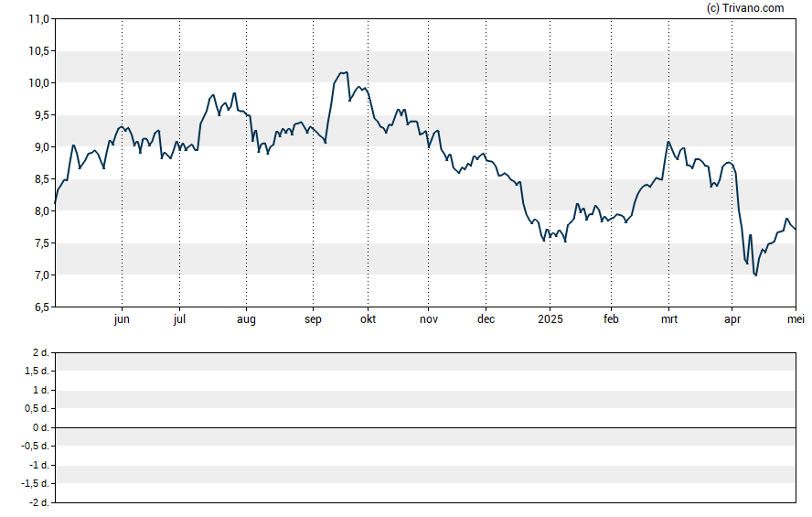Click the '1,5 d.' lower axis label

pyautogui.click(x=37, y=371)
